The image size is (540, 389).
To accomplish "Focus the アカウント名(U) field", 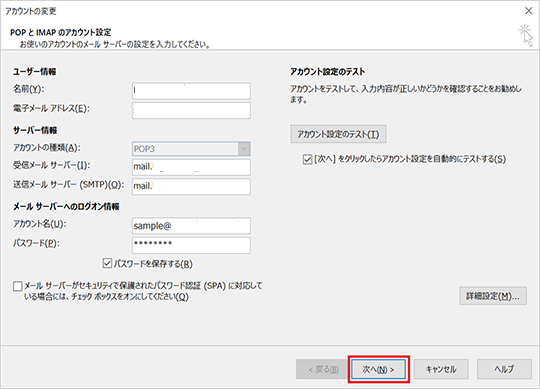I will click(x=191, y=226).
